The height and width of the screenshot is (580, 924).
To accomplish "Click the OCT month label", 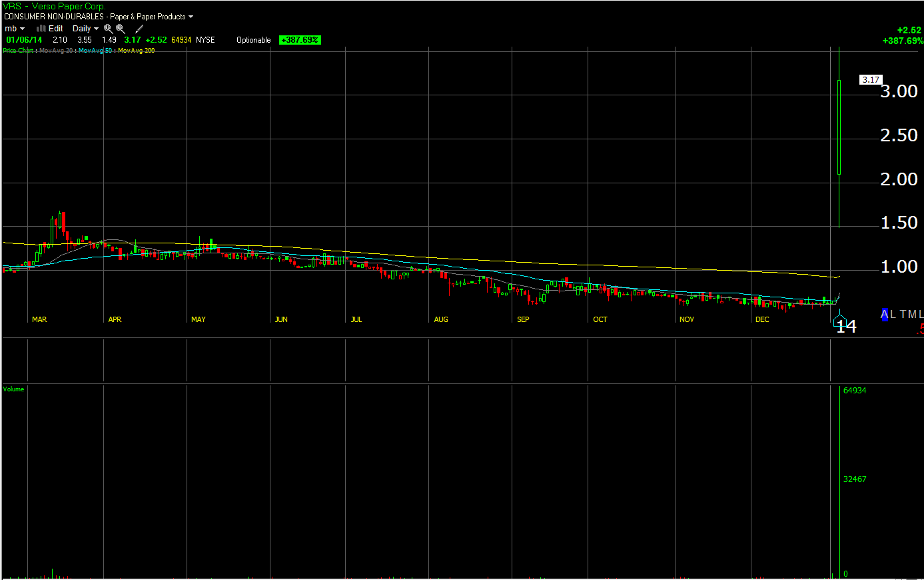I will pos(600,320).
